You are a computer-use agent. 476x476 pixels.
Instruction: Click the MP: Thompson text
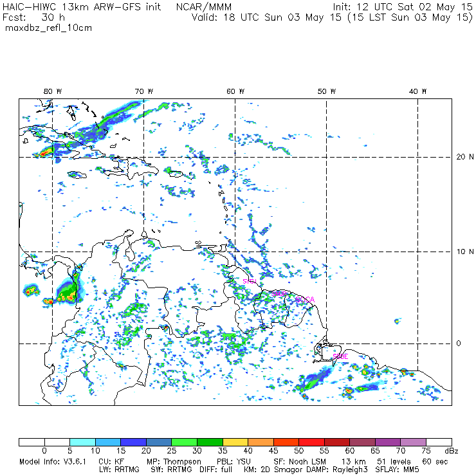174,462
